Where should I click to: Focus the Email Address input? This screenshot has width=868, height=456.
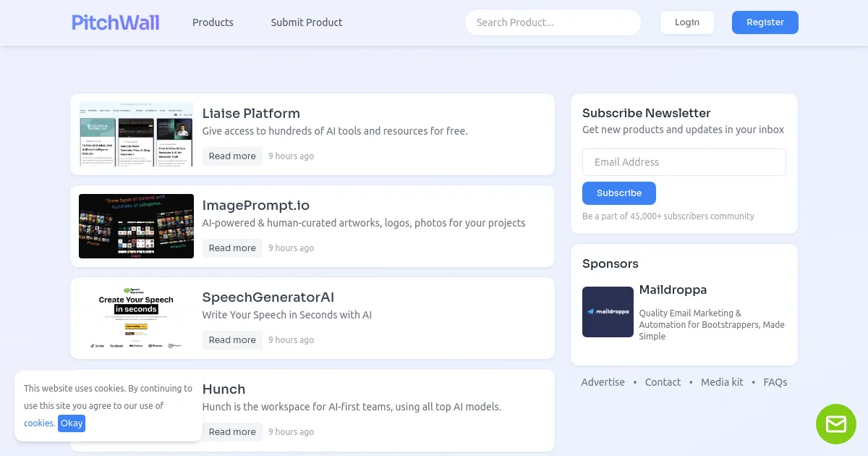pos(684,162)
